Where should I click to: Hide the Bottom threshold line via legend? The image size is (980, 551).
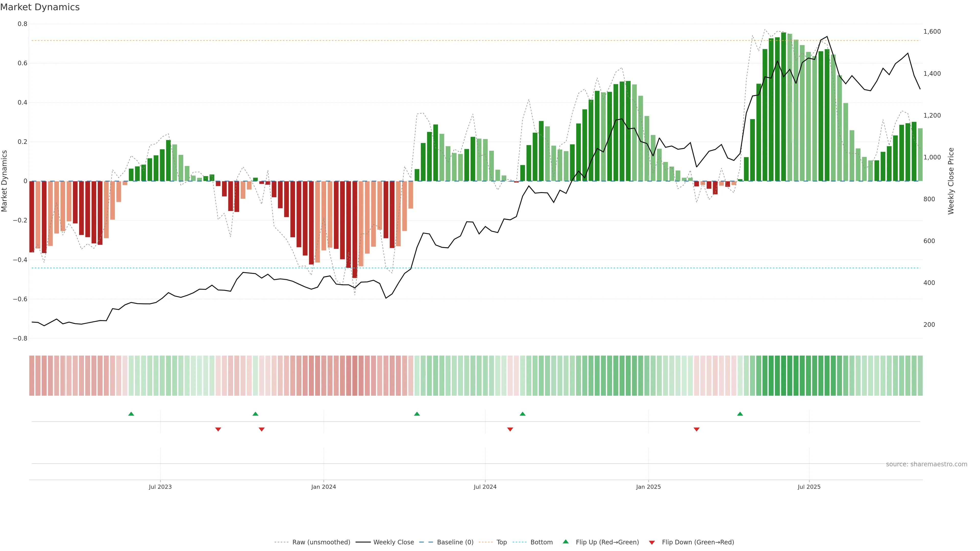point(541,542)
